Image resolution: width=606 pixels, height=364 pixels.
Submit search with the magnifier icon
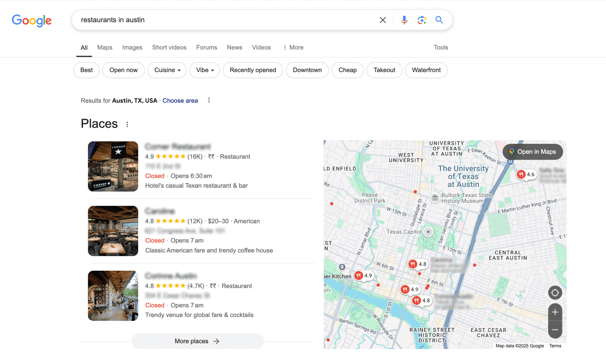pos(439,20)
